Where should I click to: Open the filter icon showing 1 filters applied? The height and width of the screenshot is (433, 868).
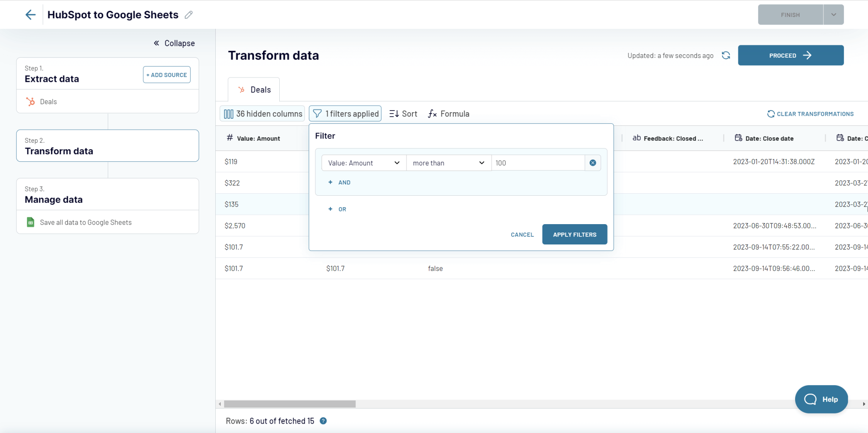[317, 114]
